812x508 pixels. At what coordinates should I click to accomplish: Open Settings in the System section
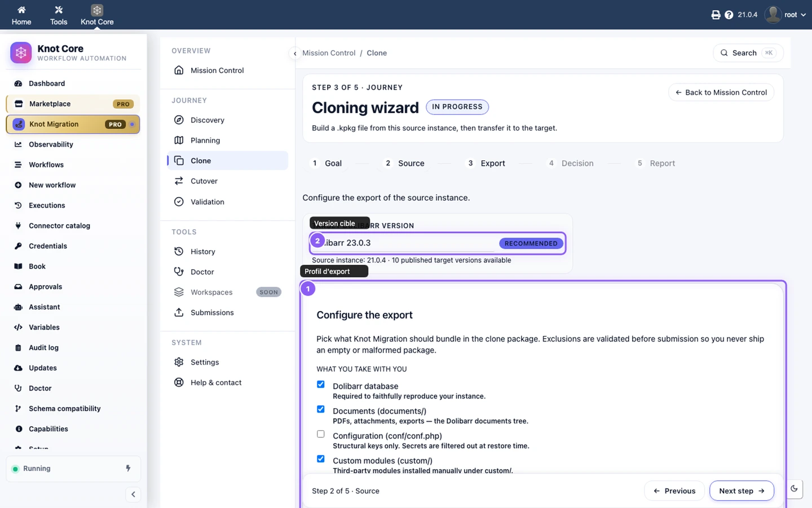(x=228, y=362)
